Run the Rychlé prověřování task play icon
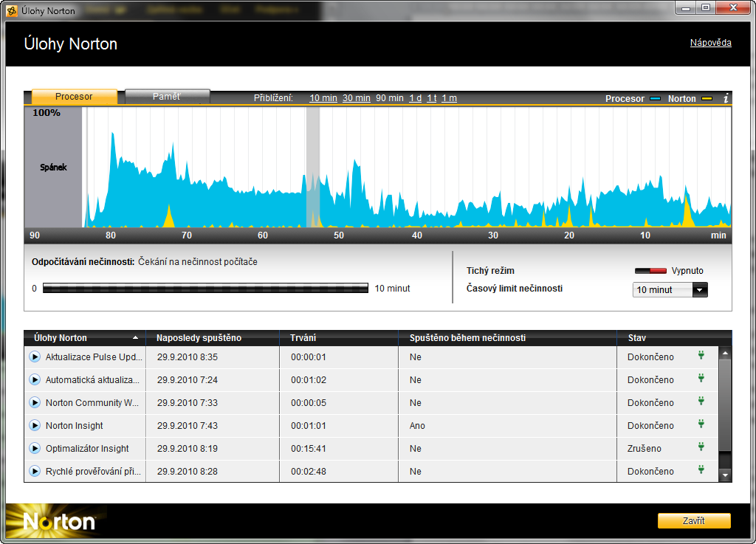 [x=35, y=471]
